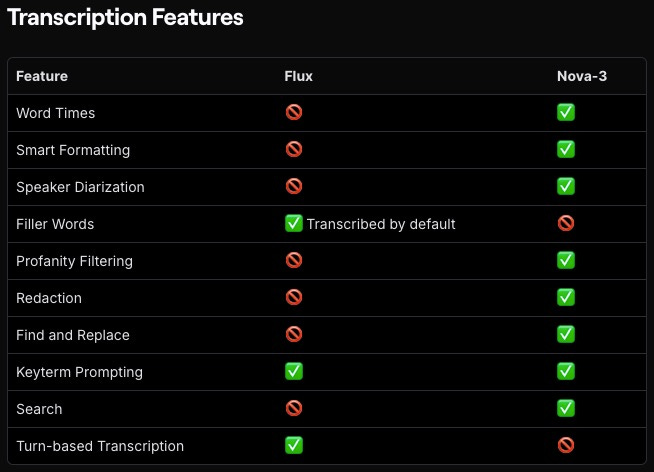Click the Feature column header
This screenshot has width=654, height=472.
tap(42, 76)
